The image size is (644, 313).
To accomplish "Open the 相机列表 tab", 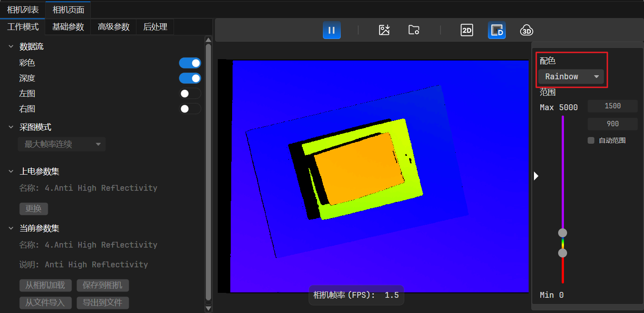I will pyautogui.click(x=23, y=10).
